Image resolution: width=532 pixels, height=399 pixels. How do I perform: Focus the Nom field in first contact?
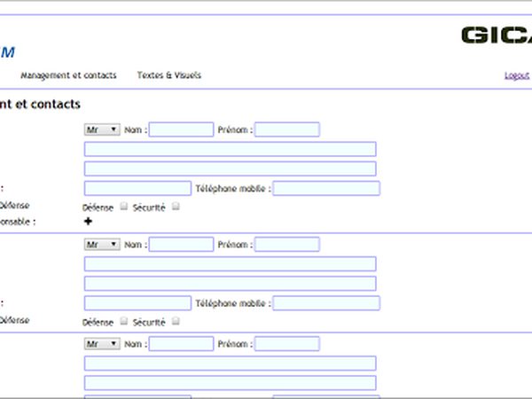click(181, 129)
